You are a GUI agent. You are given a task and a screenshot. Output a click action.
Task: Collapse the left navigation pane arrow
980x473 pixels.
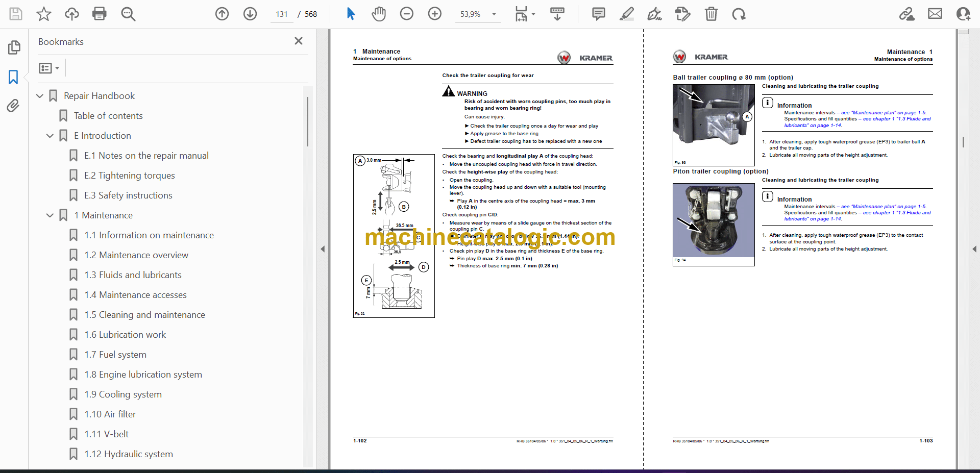[323, 249]
